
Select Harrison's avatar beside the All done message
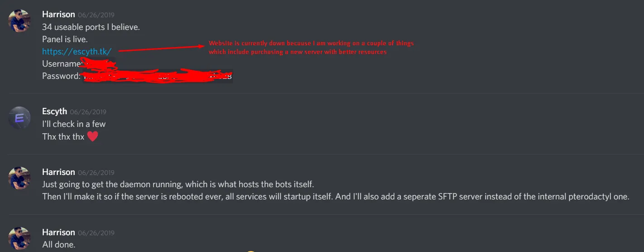(20, 239)
